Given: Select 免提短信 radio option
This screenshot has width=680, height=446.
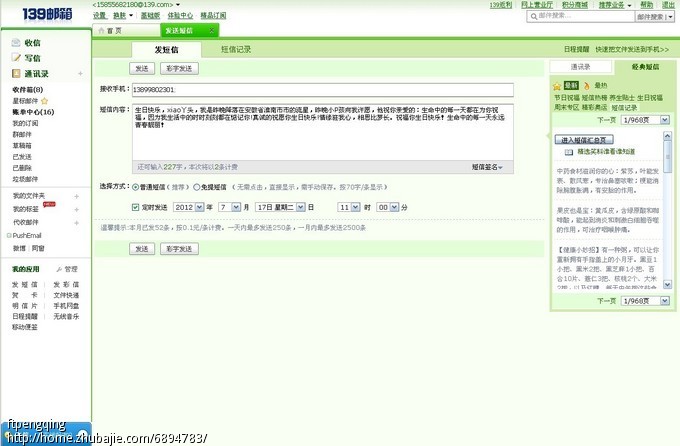Looking at the screenshot, I should [x=196, y=187].
